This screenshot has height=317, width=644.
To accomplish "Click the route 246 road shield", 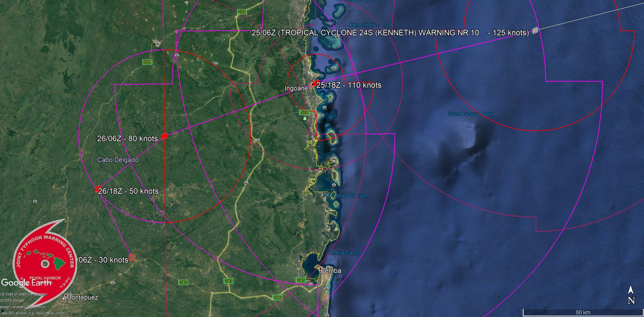I will point(242,12).
